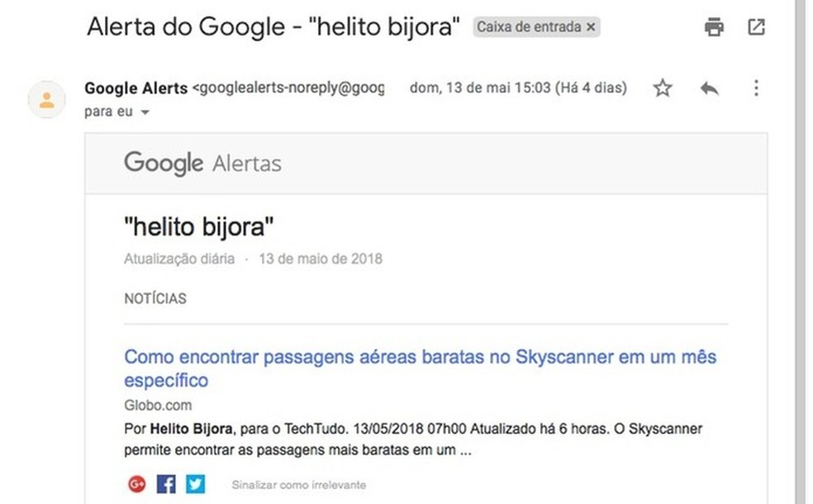Viewport: 813px width, 504px height.
Task: Star this Google Alerts email
Action: (662, 88)
